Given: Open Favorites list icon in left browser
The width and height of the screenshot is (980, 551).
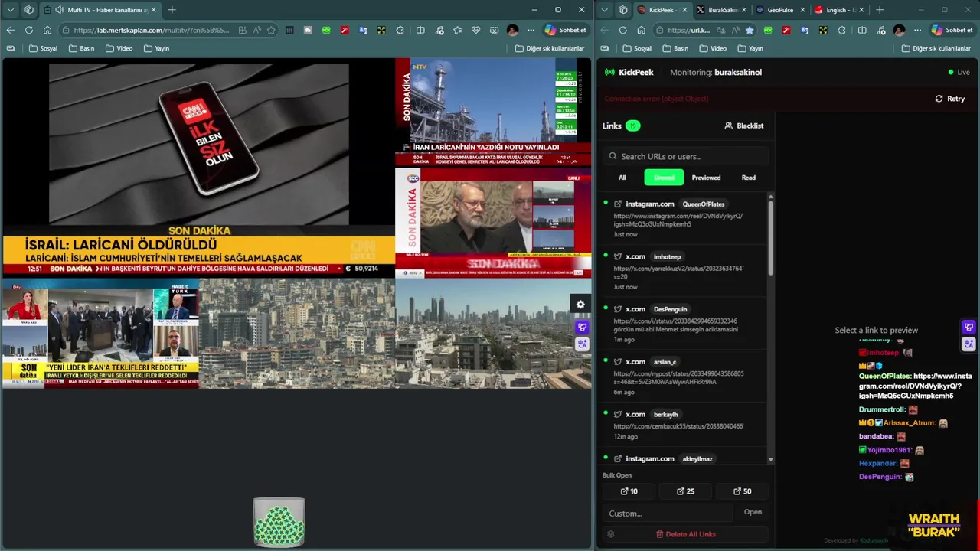Looking at the screenshot, I should pyautogui.click(x=457, y=30).
